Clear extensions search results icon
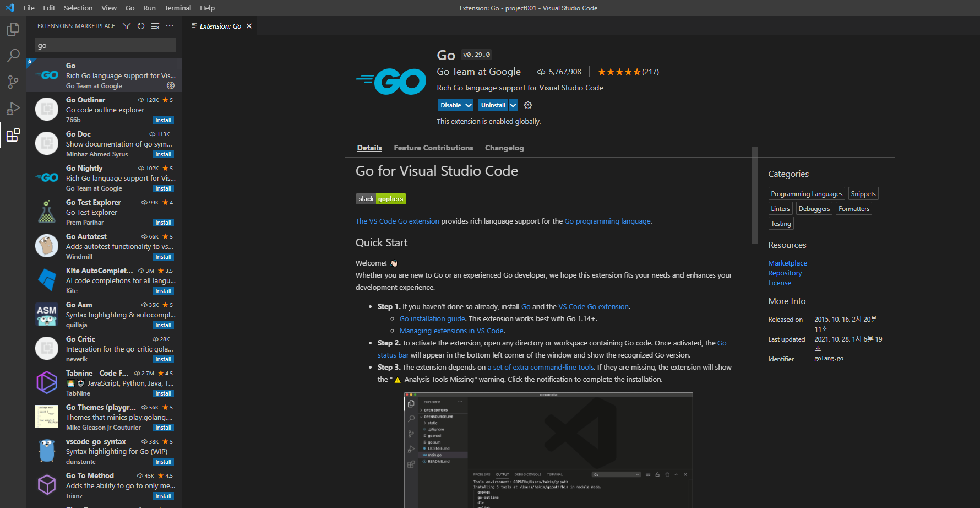980x508 pixels. (155, 26)
